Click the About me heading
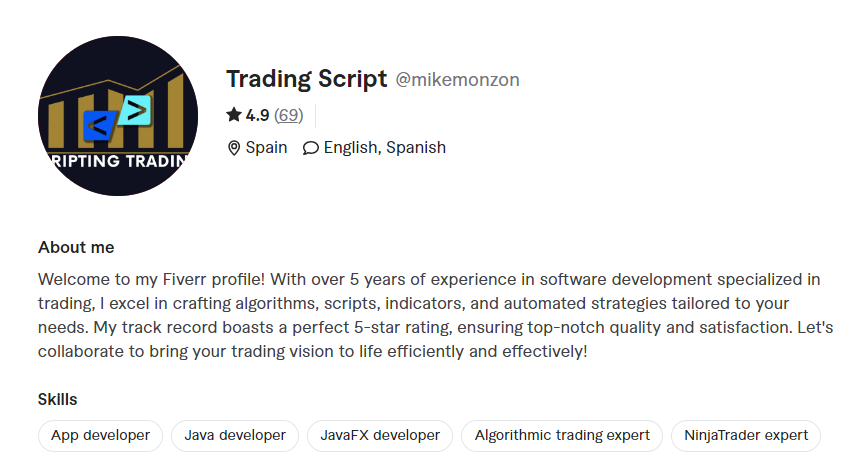 click(76, 247)
